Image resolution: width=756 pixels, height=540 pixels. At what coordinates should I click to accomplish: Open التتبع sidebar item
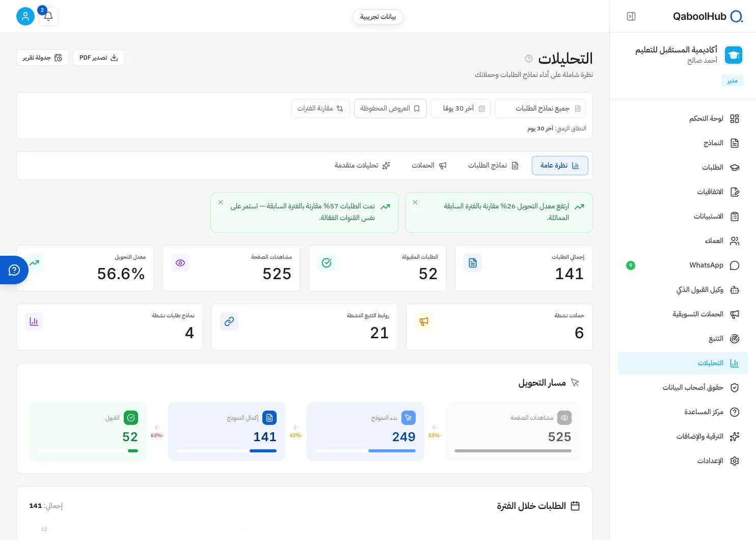683,339
